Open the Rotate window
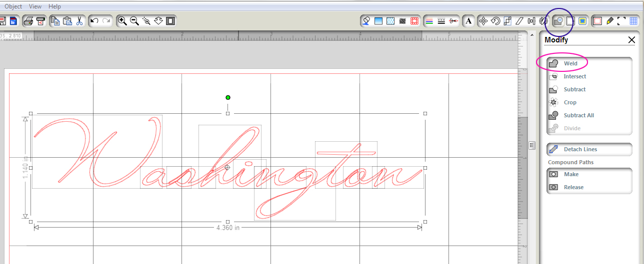644x264 pixels. [x=495, y=21]
